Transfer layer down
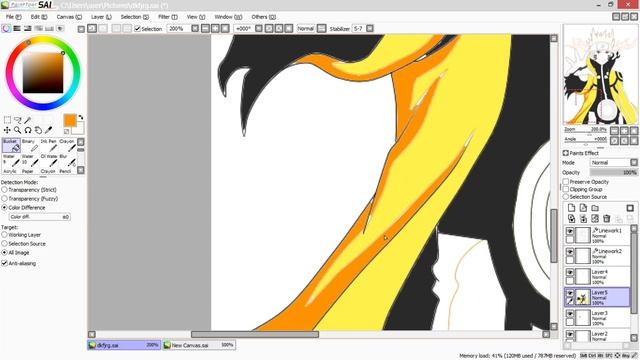The image size is (640, 360). click(x=571, y=219)
